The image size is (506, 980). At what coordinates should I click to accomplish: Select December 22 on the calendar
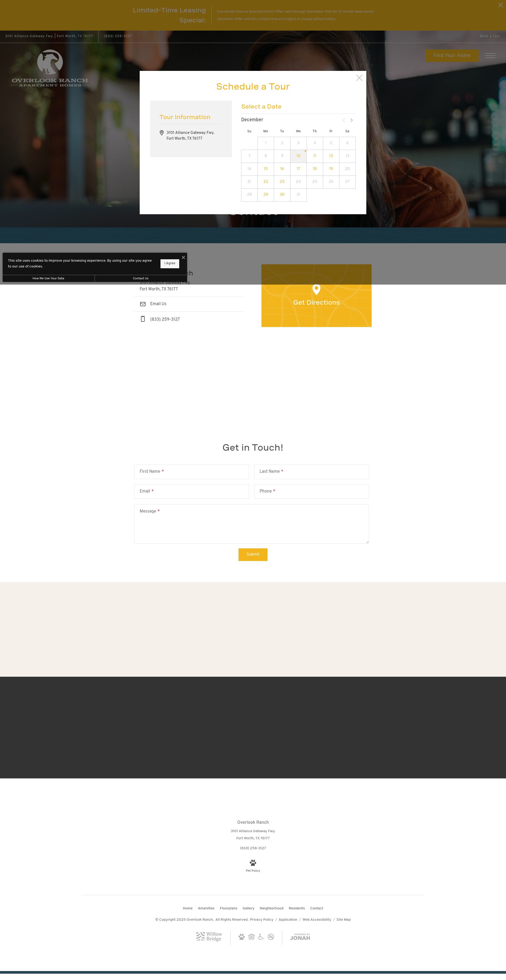tap(266, 182)
